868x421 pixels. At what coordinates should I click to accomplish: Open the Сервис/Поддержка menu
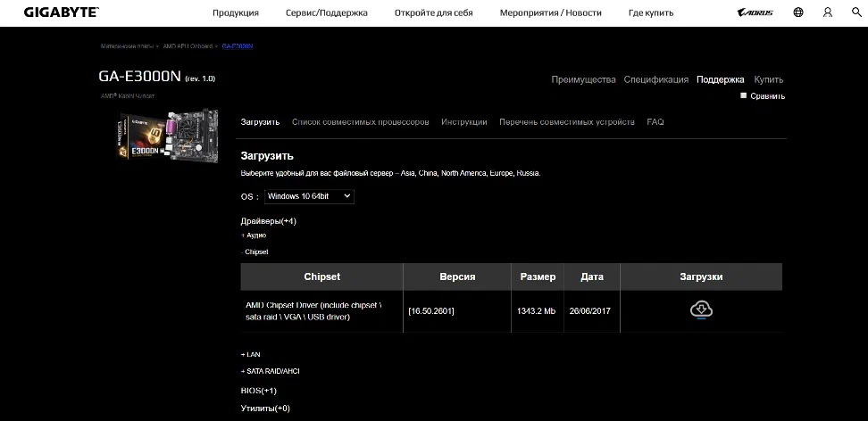coord(327,12)
